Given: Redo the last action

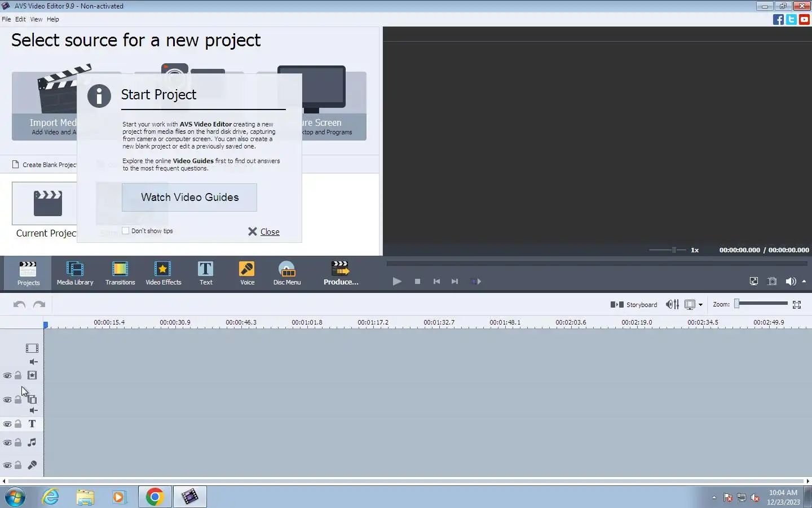Looking at the screenshot, I should pos(39,304).
